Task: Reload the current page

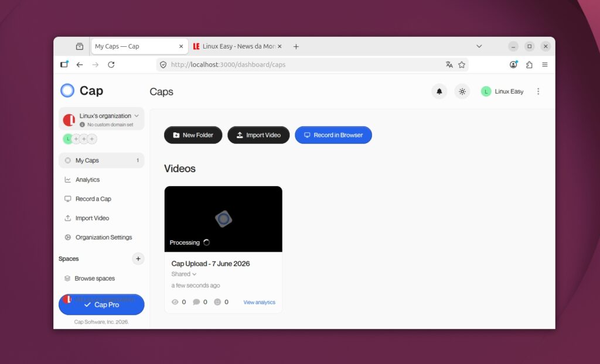Action: pos(111,64)
